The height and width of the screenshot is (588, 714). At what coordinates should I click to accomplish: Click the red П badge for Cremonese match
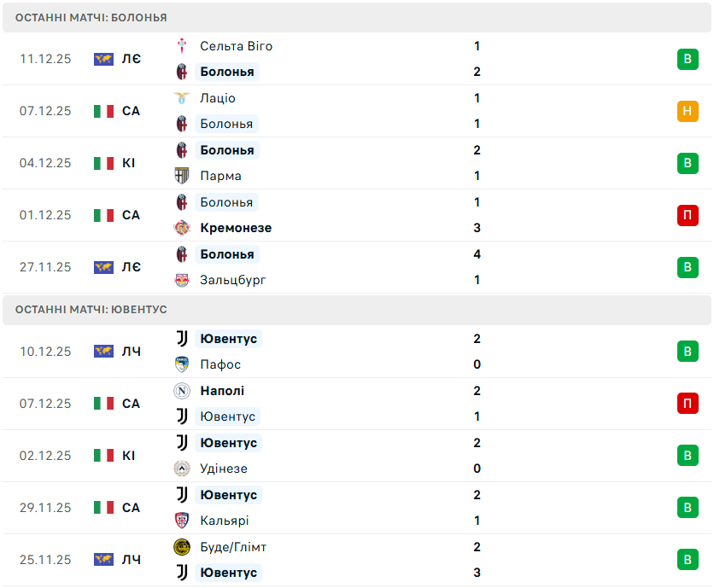[x=688, y=215]
